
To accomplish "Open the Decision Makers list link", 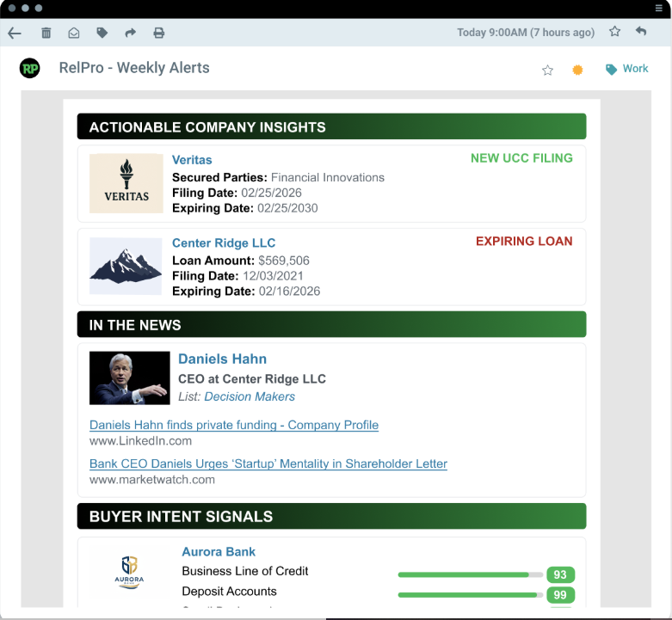I will pyautogui.click(x=250, y=396).
